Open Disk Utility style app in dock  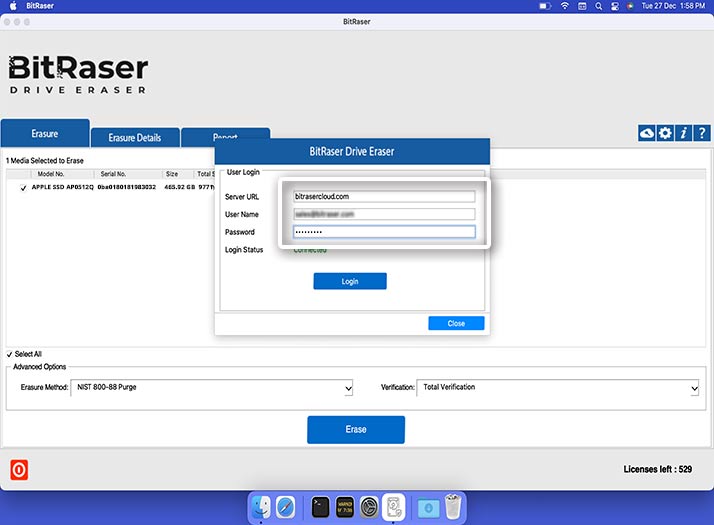[393, 507]
